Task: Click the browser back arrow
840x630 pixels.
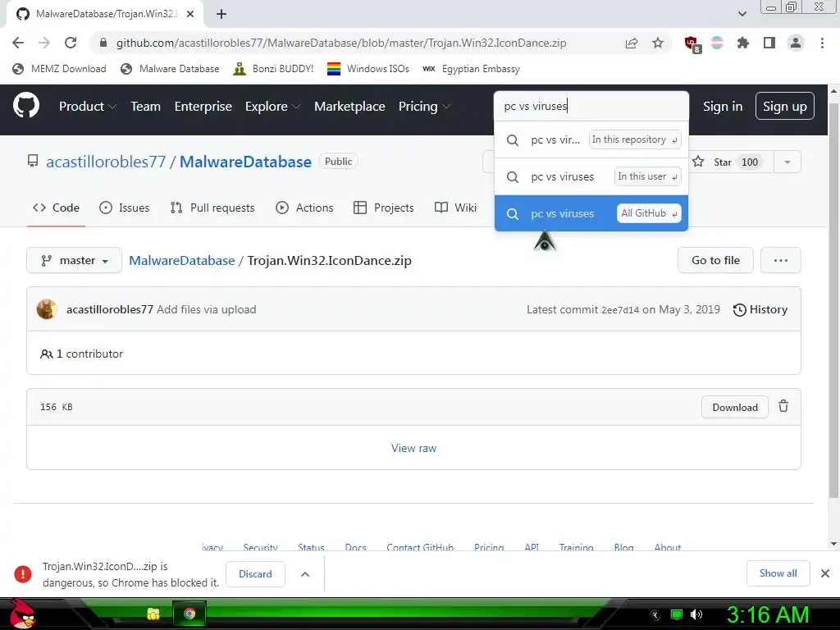Action: [18, 43]
